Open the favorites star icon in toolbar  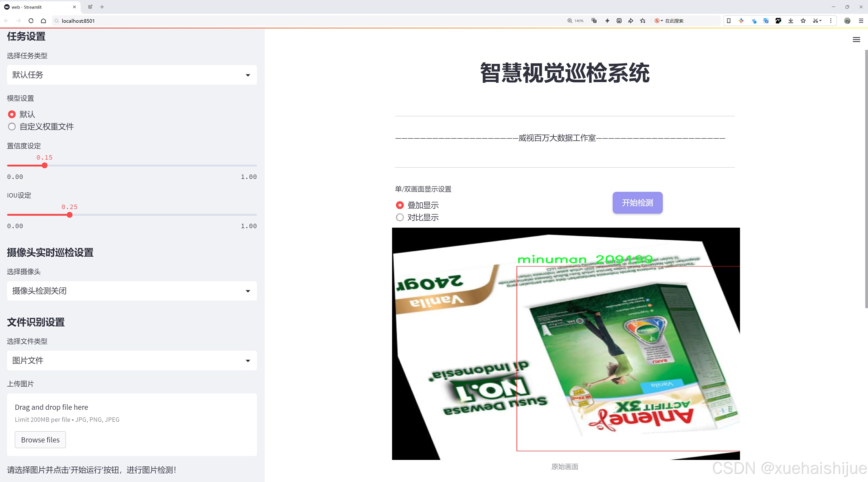pos(803,20)
